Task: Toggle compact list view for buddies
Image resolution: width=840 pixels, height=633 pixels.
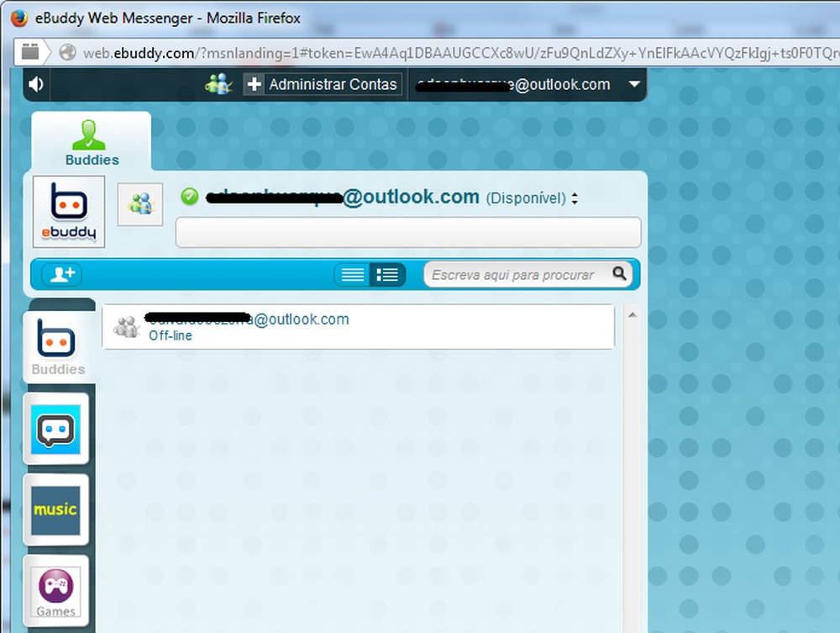Action: 354,274
